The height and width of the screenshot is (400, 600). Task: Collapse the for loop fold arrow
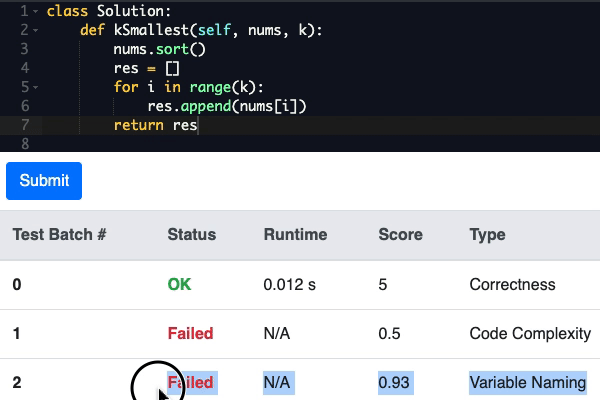coord(36,87)
